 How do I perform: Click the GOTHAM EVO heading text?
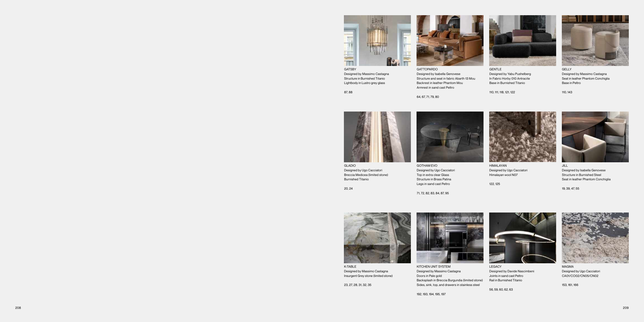click(427, 166)
